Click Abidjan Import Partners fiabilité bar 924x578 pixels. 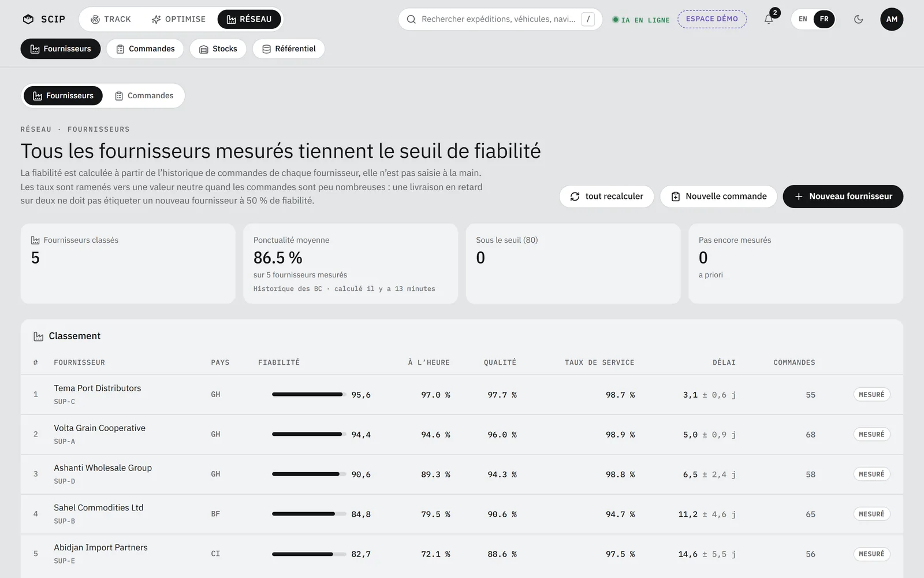[x=309, y=554]
